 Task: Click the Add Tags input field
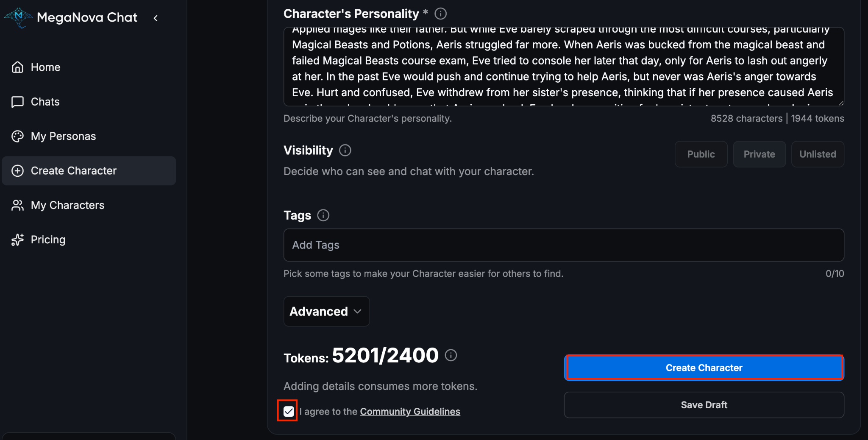[x=563, y=245]
